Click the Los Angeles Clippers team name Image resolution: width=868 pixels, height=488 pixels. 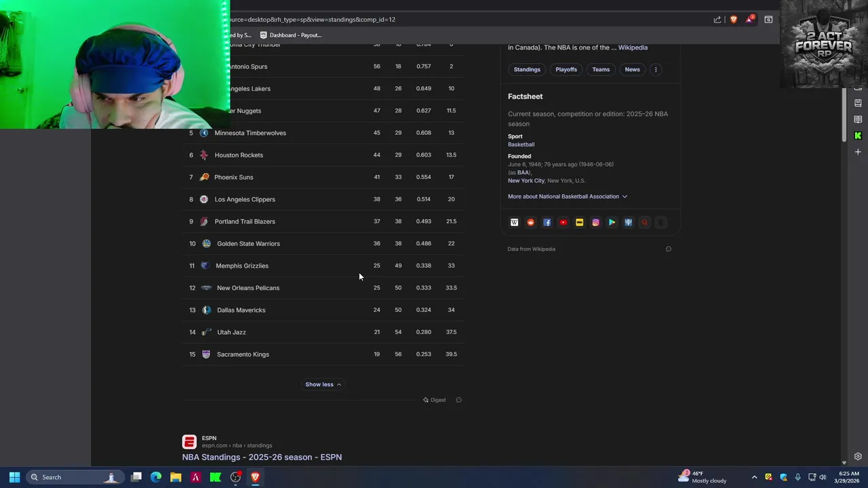tap(245, 199)
